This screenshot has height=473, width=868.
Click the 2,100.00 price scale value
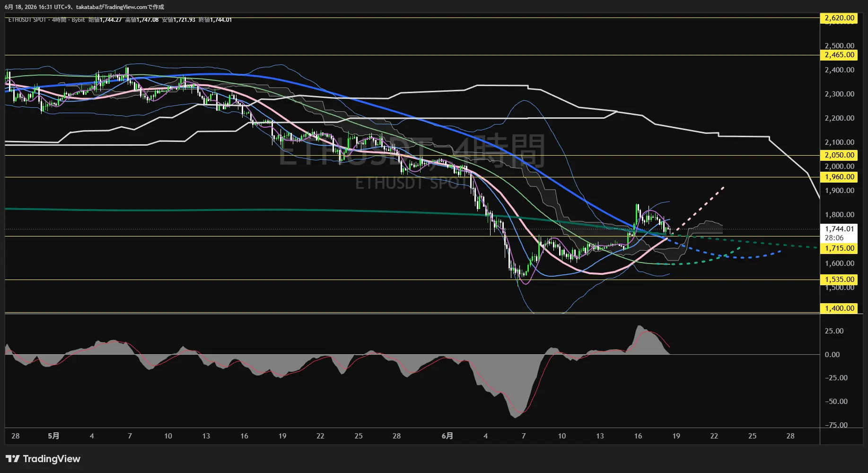coord(840,142)
